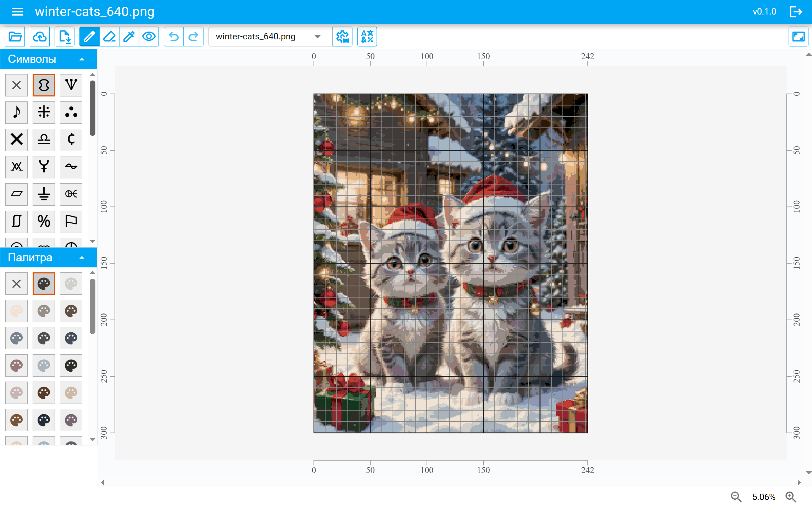This screenshot has width=812, height=505.
Task: Select the V-shaped fork symbol
Action: (x=71, y=85)
